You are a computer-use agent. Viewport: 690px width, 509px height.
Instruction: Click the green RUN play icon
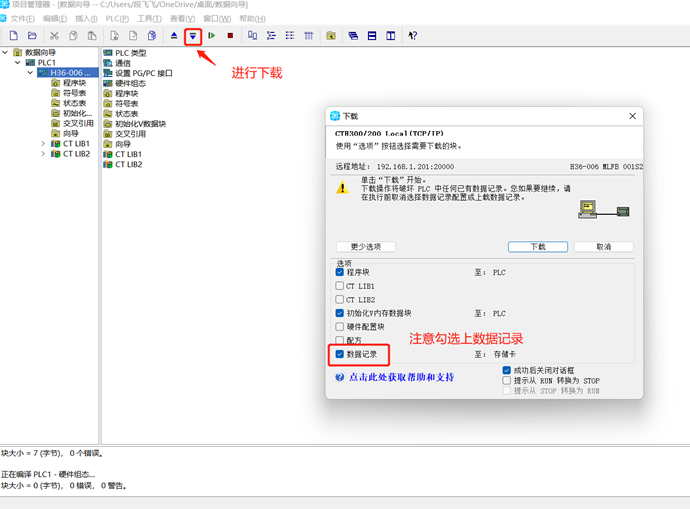coord(212,36)
